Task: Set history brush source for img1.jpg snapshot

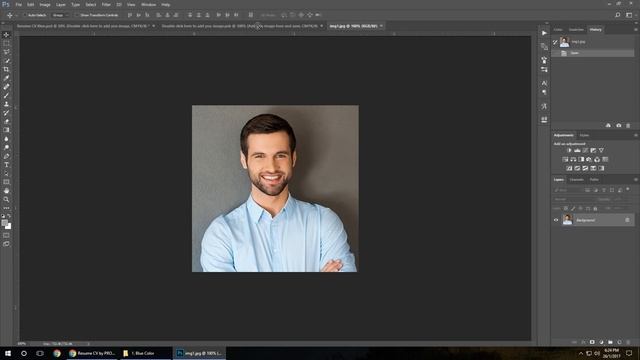Action: click(x=556, y=42)
